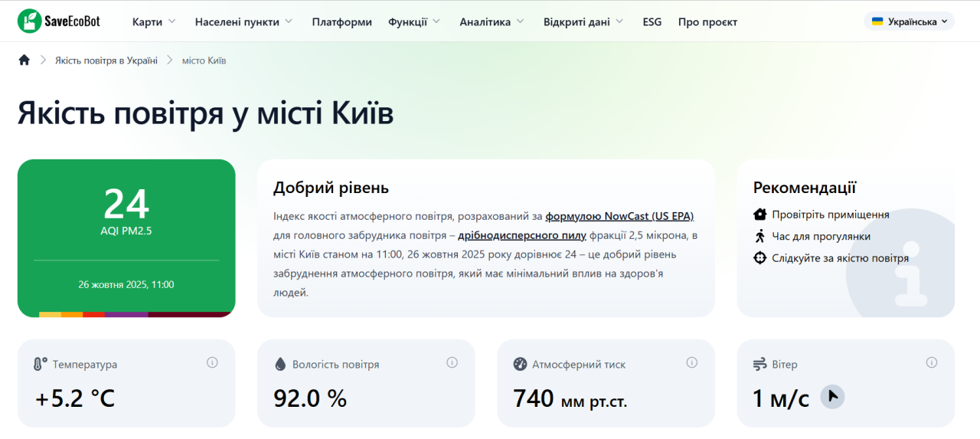Click the walking person recommendation icon
The width and height of the screenshot is (980, 439).
(759, 236)
